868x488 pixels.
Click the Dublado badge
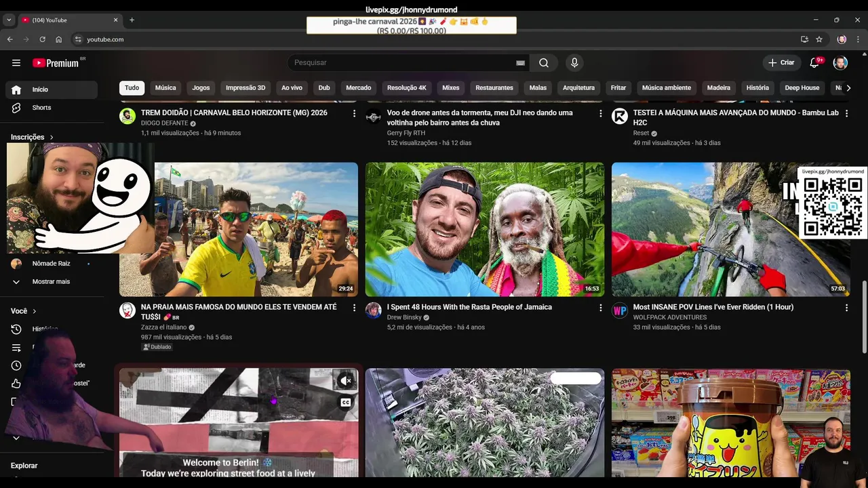point(157,347)
